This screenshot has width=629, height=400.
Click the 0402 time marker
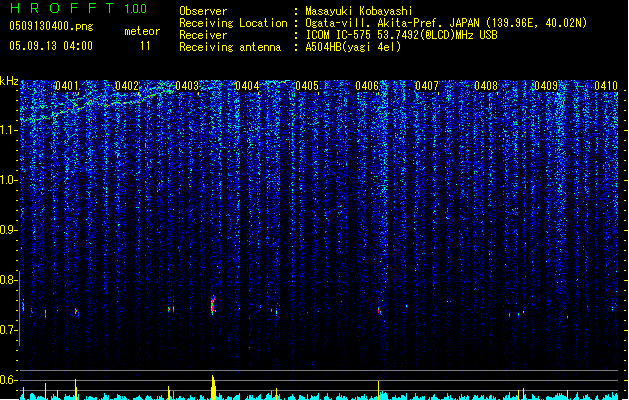coord(127,86)
